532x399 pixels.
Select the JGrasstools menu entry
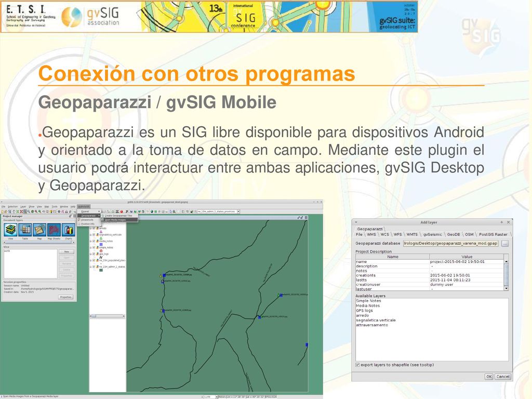pyautogui.click(x=89, y=220)
